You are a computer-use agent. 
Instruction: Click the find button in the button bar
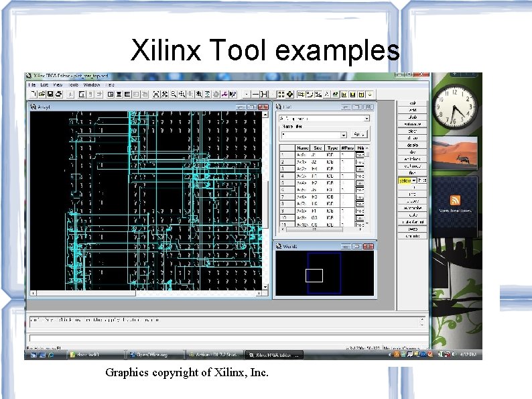(x=412, y=173)
